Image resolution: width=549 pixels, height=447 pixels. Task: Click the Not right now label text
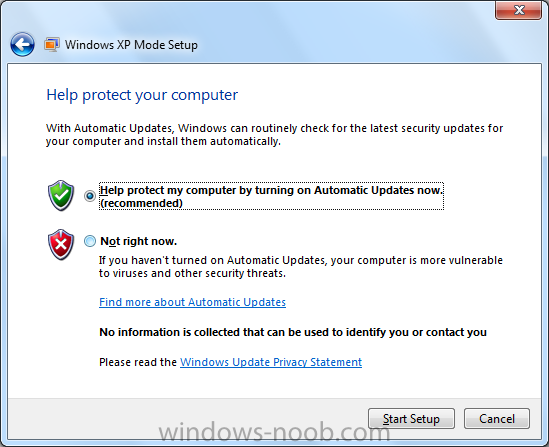tap(139, 241)
